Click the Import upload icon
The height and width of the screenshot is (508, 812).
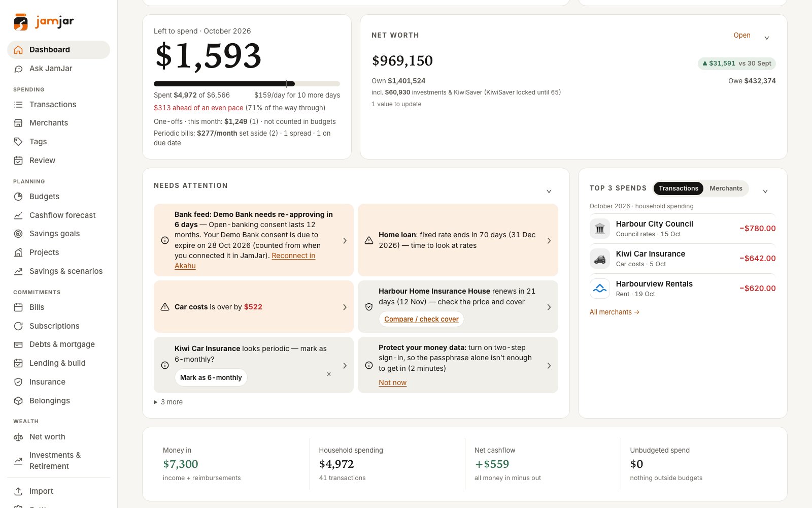click(18, 491)
